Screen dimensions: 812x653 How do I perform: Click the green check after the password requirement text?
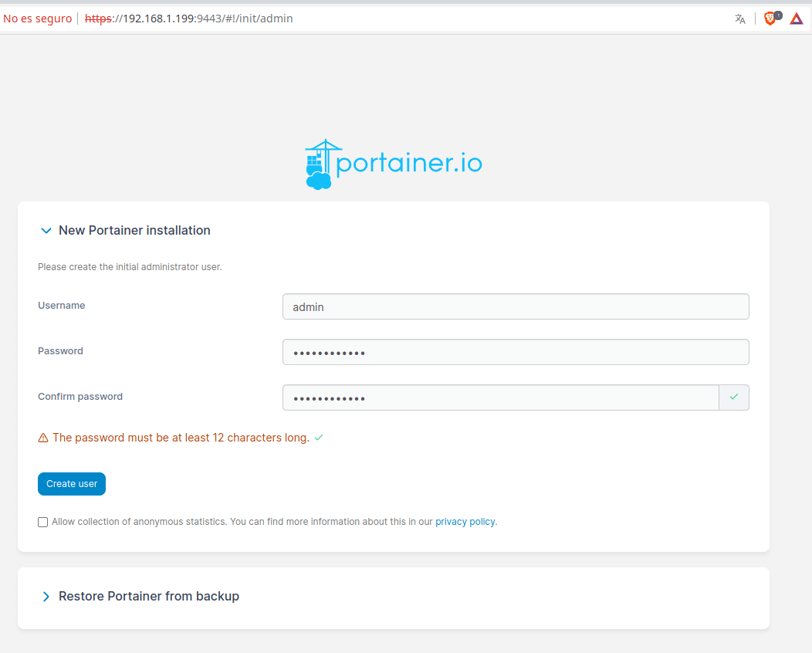318,437
